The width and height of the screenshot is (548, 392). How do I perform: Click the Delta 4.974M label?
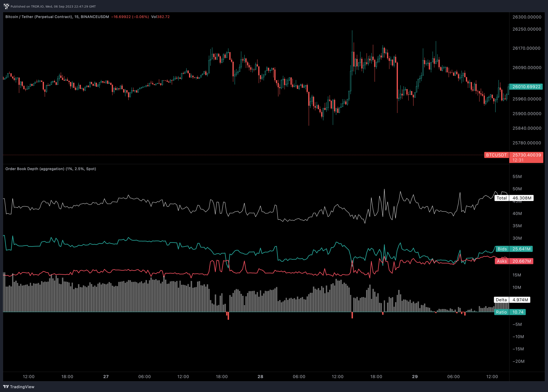pyautogui.click(x=512, y=300)
